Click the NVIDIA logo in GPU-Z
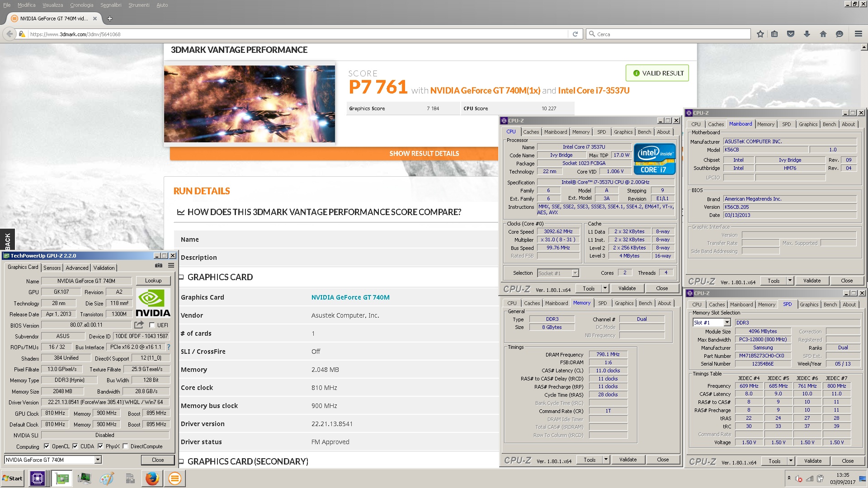The width and height of the screenshot is (868, 488). coord(153,303)
